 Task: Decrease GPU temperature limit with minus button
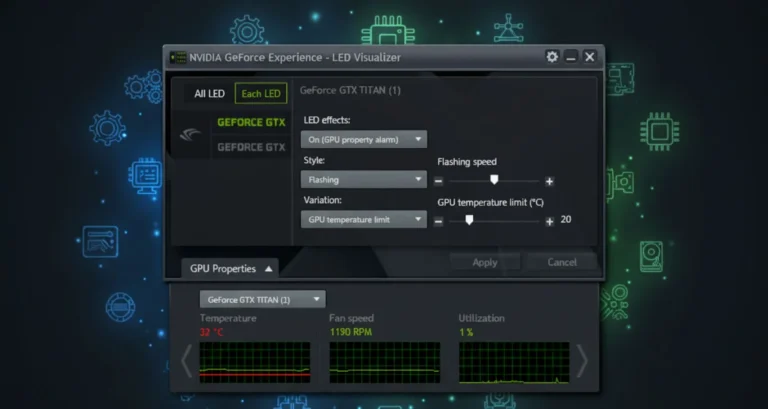point(438,221)
